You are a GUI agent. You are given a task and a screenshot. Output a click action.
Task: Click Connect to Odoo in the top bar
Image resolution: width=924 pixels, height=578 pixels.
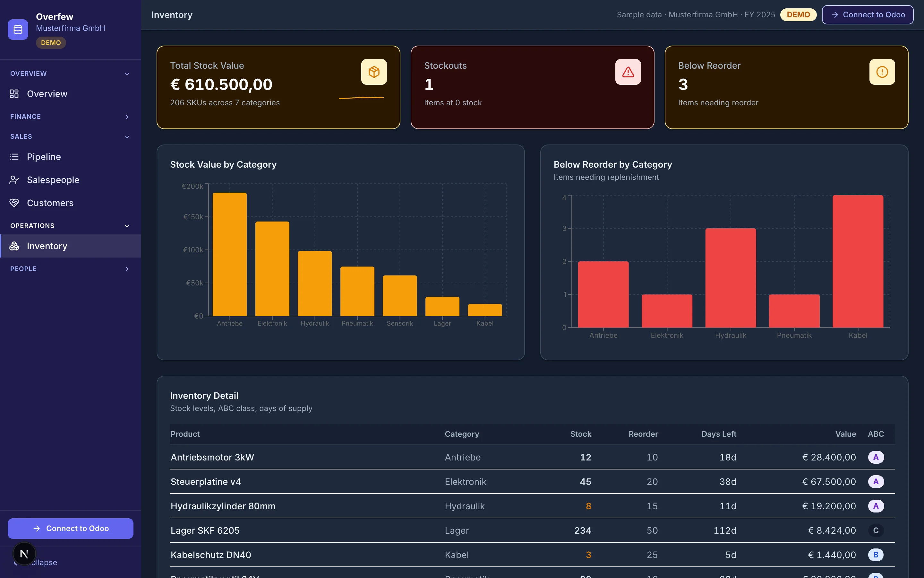click(868, 14)
